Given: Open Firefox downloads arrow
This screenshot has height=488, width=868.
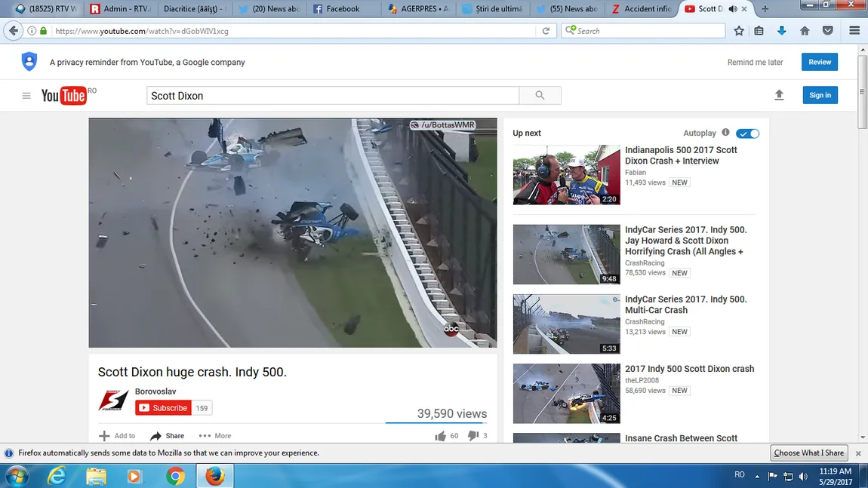Looking at the screenshot, I should click(x=782, y=31).
